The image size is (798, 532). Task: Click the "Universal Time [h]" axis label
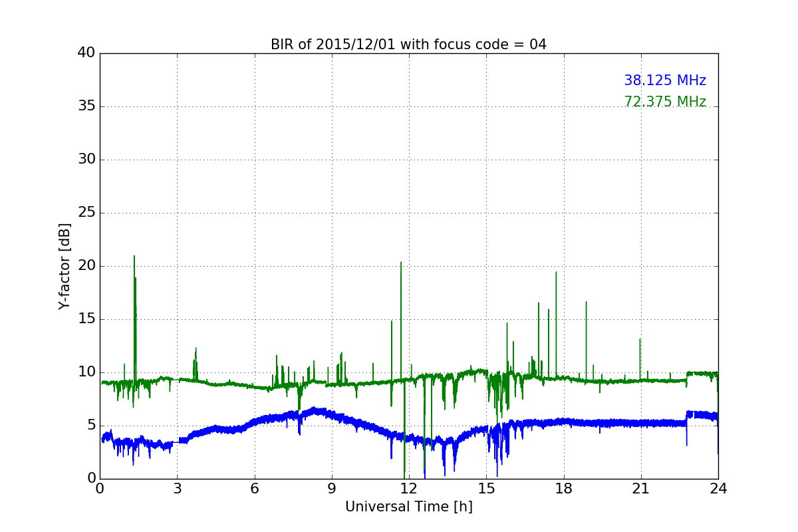tap(408, 507)
